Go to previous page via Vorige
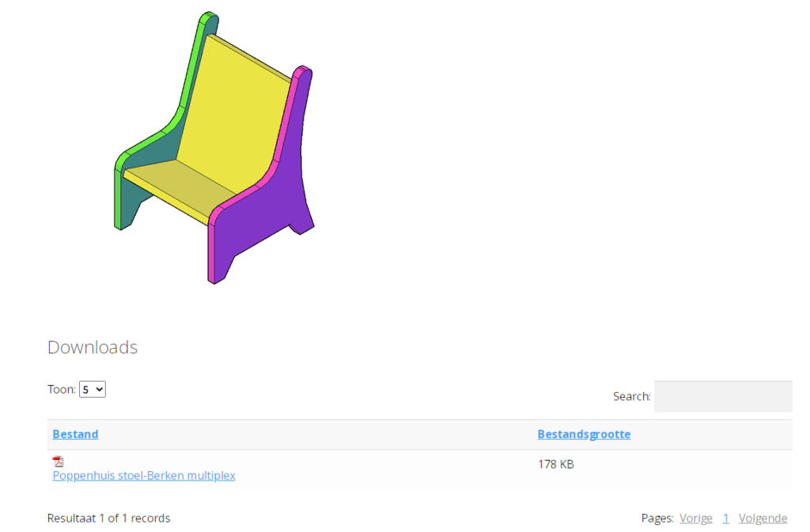The image size is (810, 532). tap(696, 518)
